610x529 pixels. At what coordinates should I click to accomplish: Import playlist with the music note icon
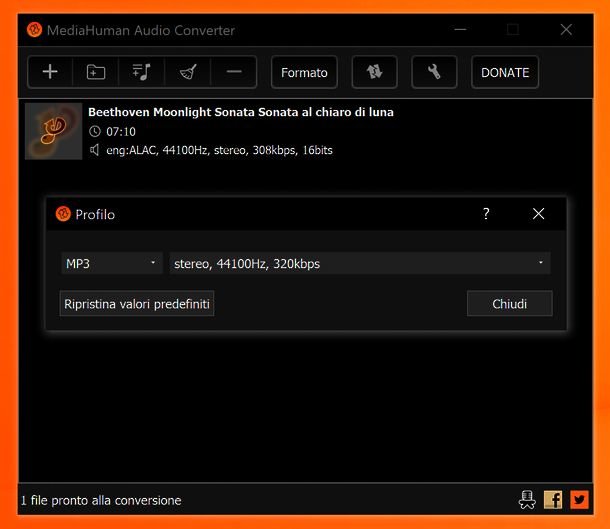[x=142, y=72]
